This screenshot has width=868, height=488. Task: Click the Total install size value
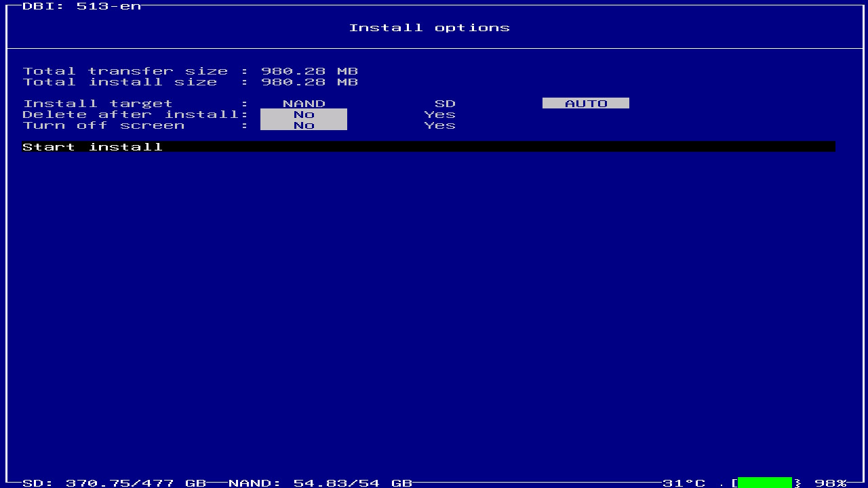[309, 82]
